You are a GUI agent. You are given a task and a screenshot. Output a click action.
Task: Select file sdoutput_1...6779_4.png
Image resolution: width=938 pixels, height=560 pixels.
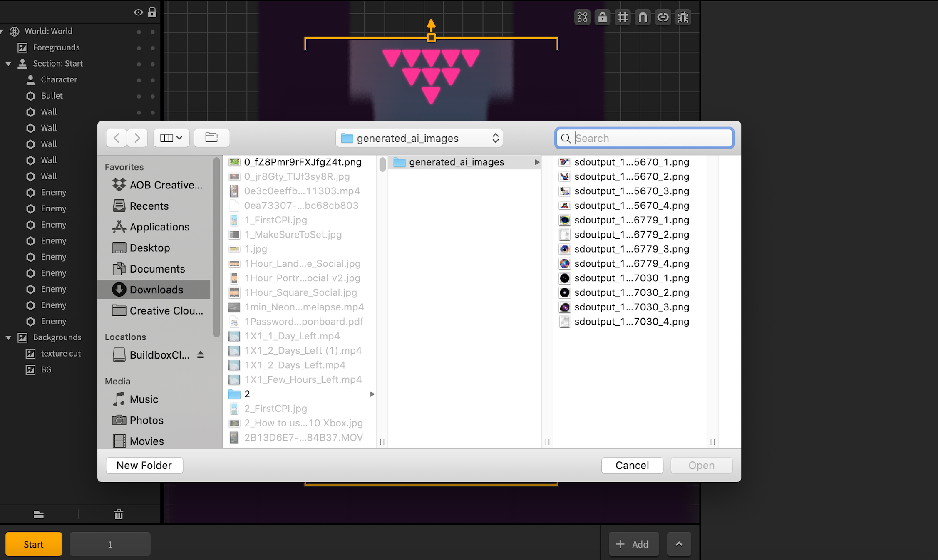631,263
